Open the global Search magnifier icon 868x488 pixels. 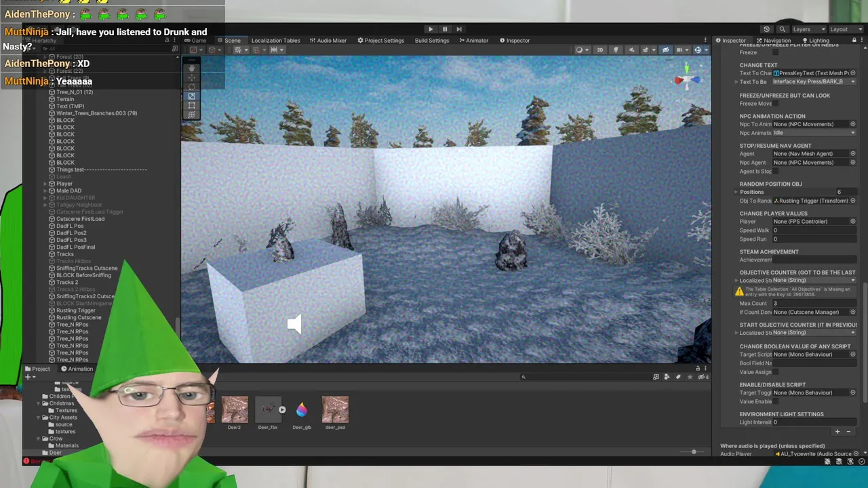pos(782,29)
